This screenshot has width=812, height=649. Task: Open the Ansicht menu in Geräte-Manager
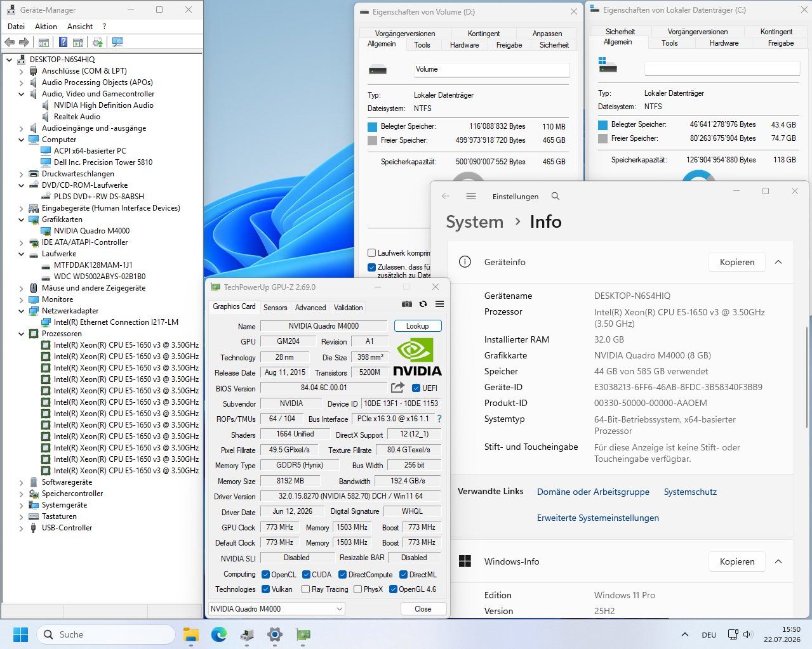coord(80,26)
